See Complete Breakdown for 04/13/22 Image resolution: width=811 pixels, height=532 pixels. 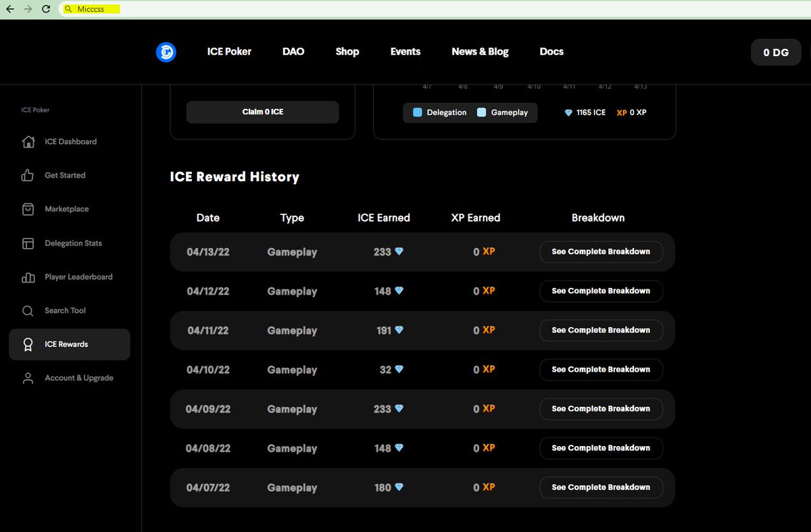601,251
